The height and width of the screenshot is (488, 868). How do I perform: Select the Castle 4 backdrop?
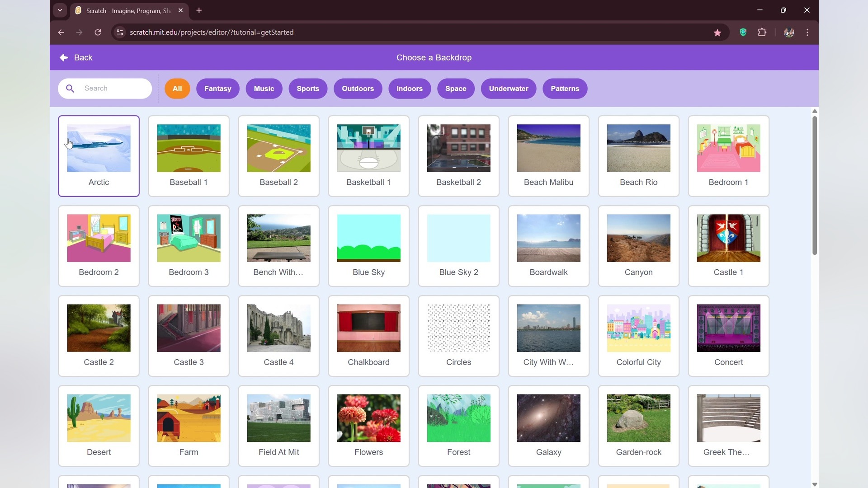pyautogui.click(x=278, y=336)
